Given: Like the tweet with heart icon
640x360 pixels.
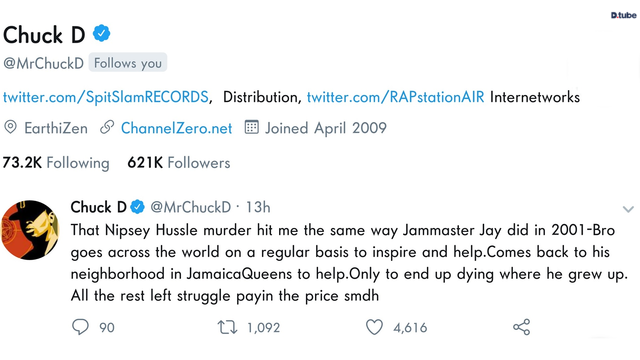Looking at the screenshot, I should tap(374, 327).
